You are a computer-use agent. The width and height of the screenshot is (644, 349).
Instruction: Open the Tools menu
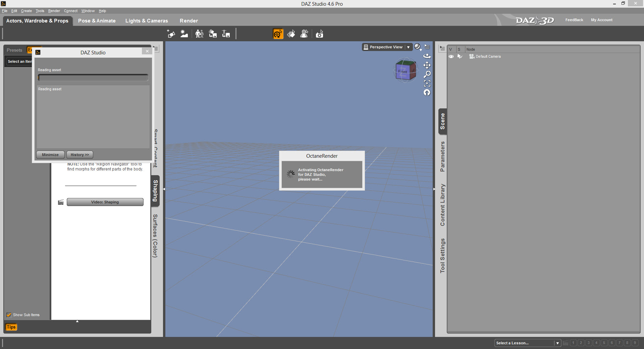[40, 11]
